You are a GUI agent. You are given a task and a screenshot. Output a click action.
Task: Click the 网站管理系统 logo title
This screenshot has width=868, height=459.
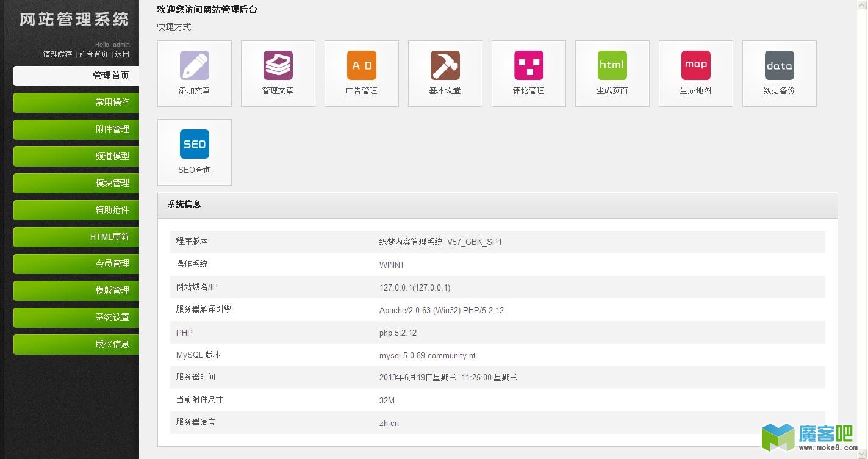(x=74, y=19)
